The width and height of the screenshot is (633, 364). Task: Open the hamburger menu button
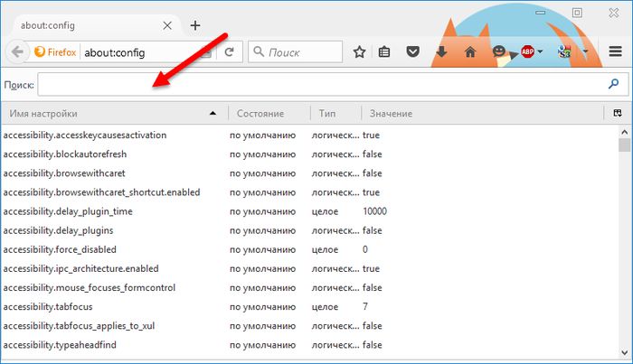(x=616, y=52)
